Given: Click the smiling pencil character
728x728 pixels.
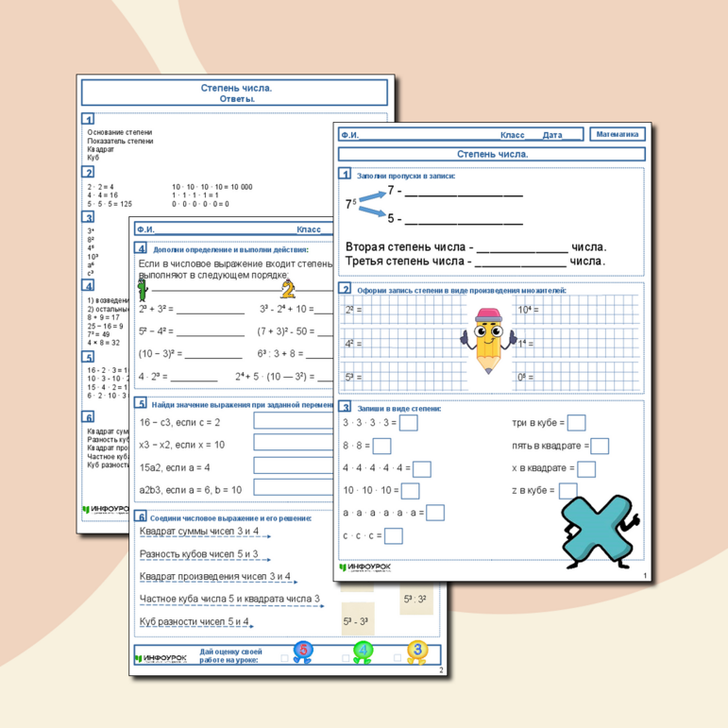Looking at the screenshot, I should 488,341.
